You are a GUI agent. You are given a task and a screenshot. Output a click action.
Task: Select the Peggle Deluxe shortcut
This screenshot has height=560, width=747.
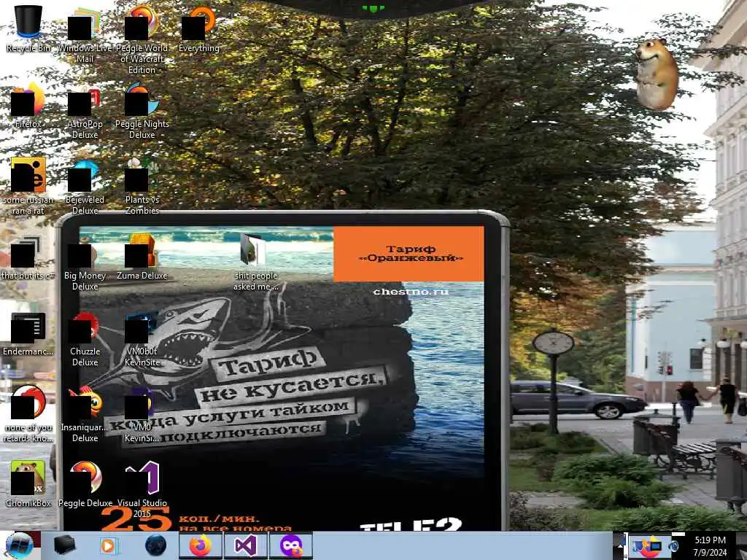pos(85,484)
